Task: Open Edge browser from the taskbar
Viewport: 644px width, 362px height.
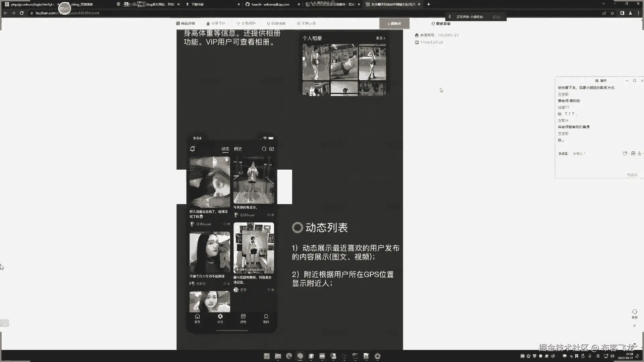Action: coord(289,356)
